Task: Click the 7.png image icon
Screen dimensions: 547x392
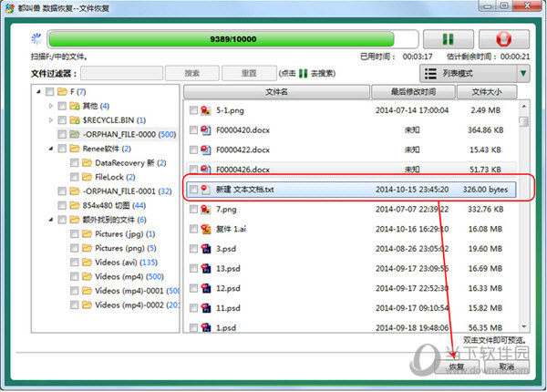Action: click(206, 210)
